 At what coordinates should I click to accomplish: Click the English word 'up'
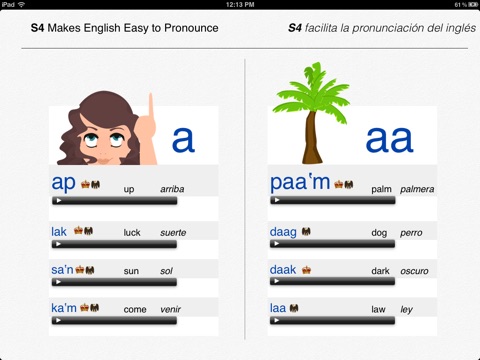pyautogui.click(x=129, y=190)
